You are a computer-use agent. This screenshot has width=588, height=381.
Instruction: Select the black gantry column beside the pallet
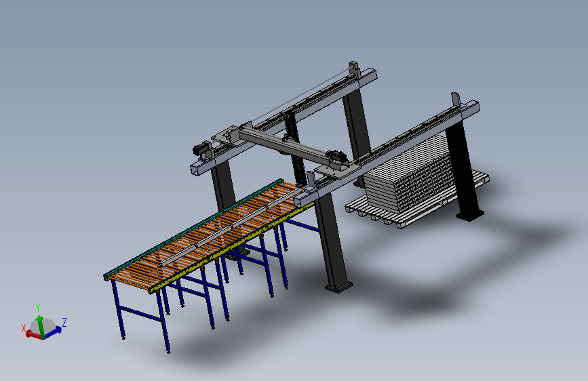pyautogui.click(x=465, y=172)
